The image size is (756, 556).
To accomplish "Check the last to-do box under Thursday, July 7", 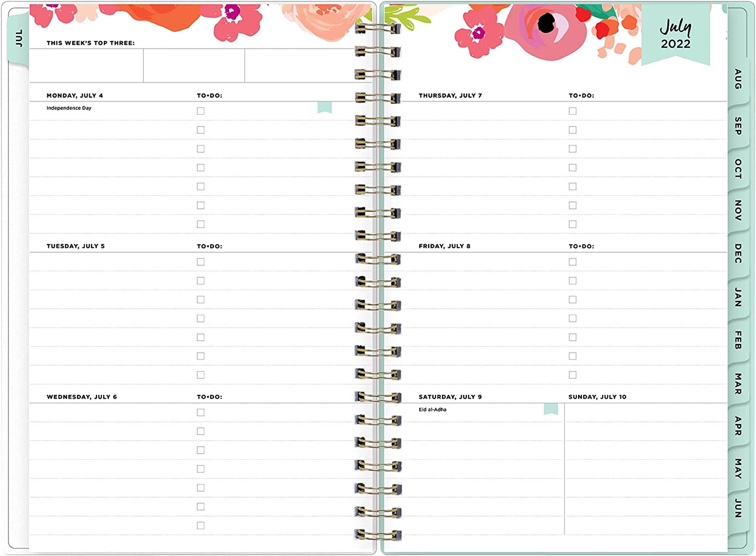I will pyautogui.click(x=573, y=224).
